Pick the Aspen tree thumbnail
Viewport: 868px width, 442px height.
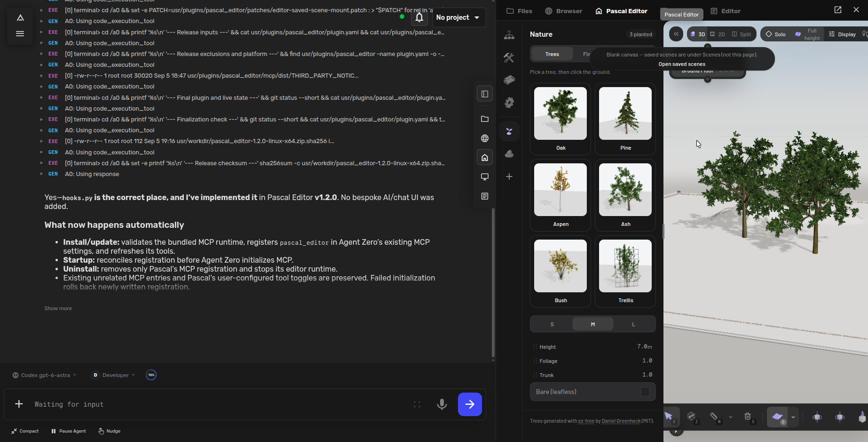click(x=560, y=195)
